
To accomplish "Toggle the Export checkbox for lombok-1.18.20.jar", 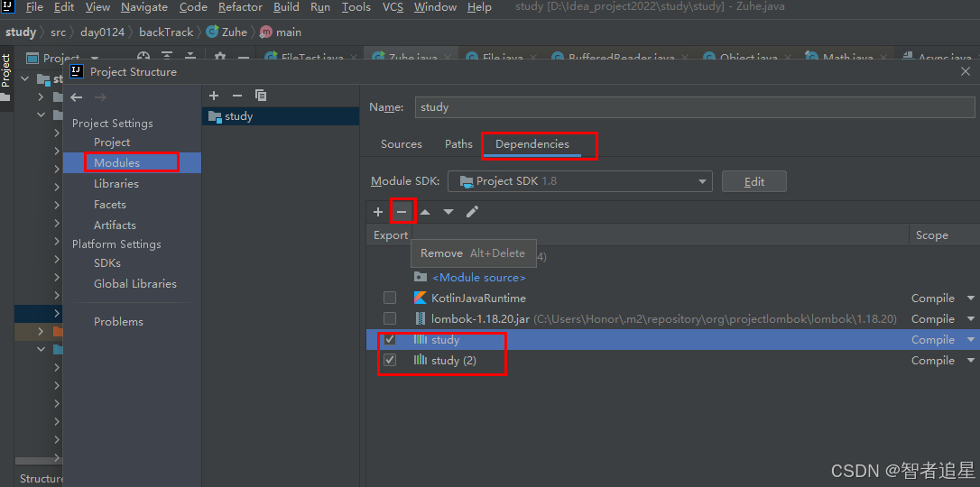I will (x=389, y=318).
